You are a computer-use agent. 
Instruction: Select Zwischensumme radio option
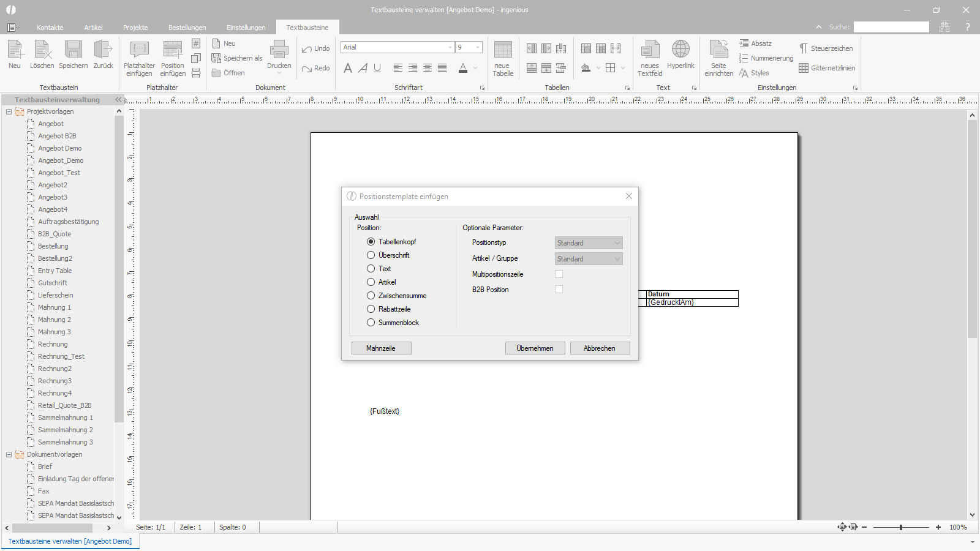click(371, 296)
